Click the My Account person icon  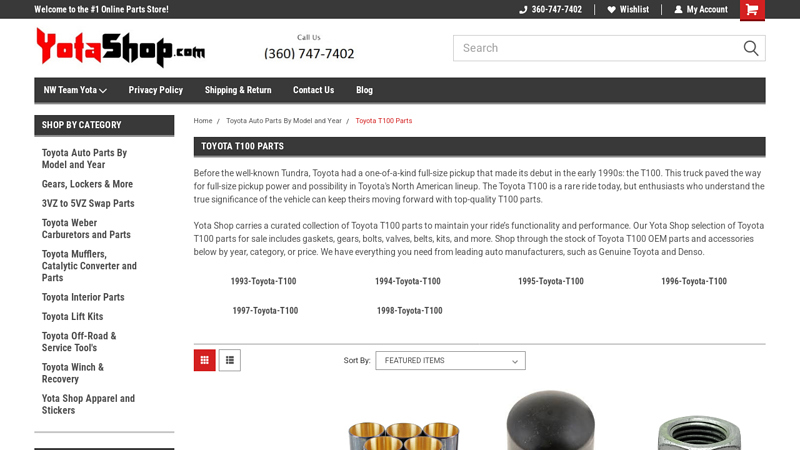678,10
